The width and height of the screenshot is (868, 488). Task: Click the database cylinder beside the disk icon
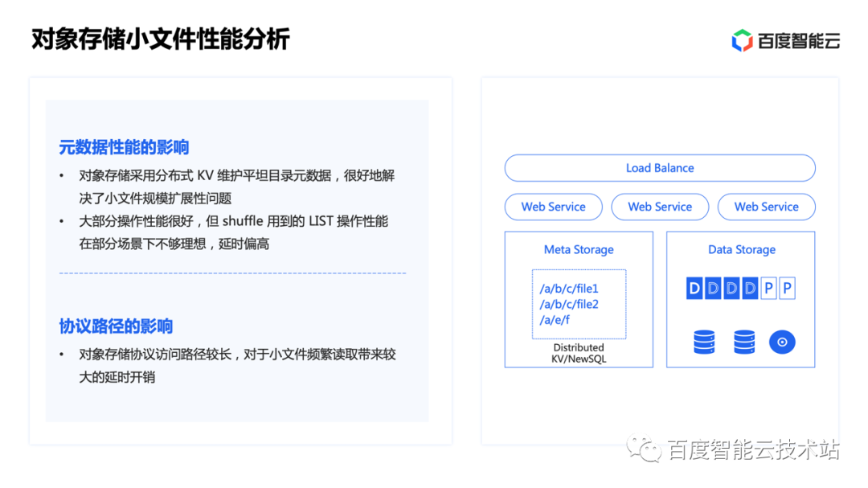coord(744,342)
